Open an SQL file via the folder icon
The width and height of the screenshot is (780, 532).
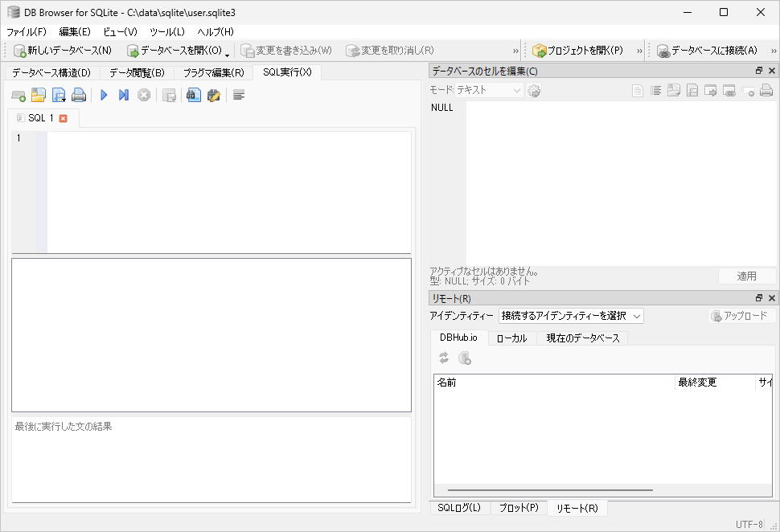click(x=39, y=94)
